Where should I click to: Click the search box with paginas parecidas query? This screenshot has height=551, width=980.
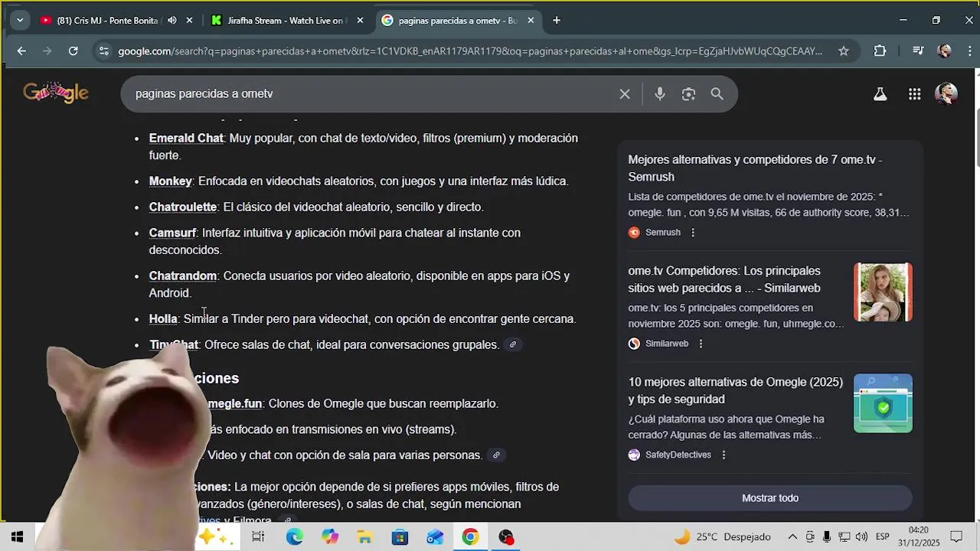coord(371,94)
